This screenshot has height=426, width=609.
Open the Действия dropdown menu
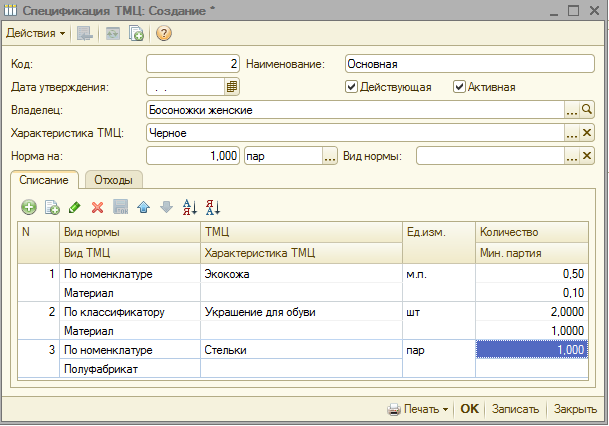click(36, 33)
